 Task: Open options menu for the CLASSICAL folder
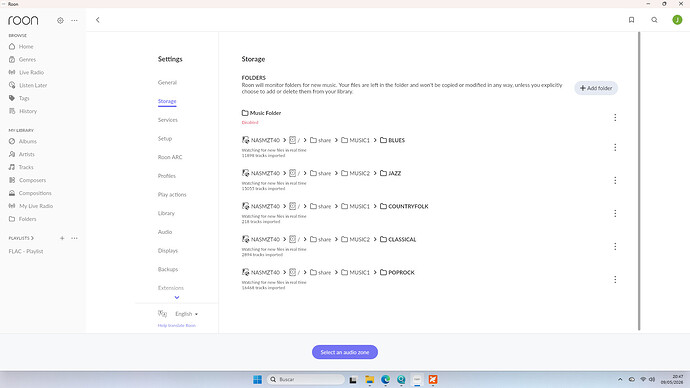(615, 246)
